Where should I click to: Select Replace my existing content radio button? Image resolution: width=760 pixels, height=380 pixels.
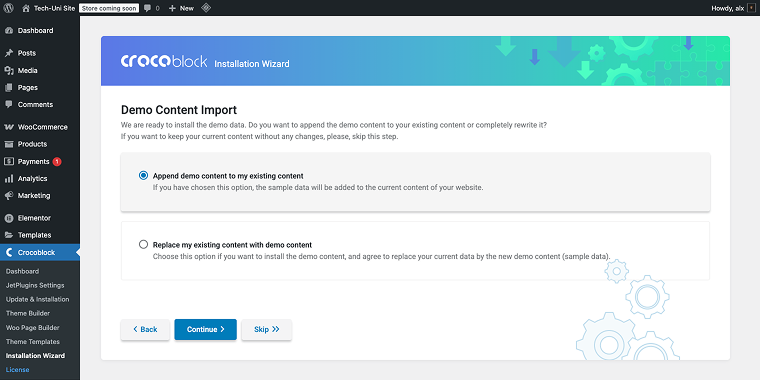coord(143,244)
